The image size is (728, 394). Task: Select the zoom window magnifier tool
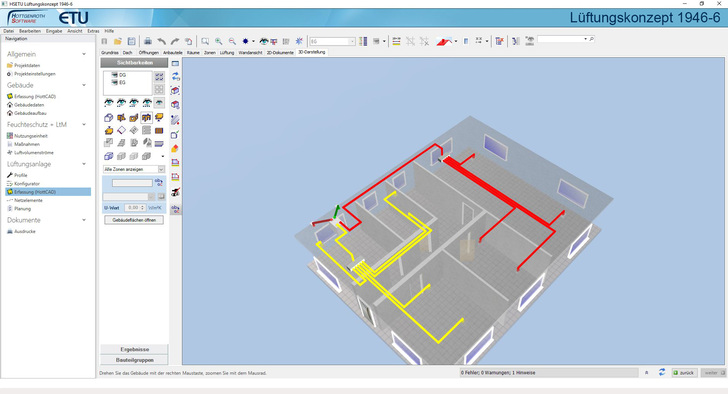pos(205,41)
